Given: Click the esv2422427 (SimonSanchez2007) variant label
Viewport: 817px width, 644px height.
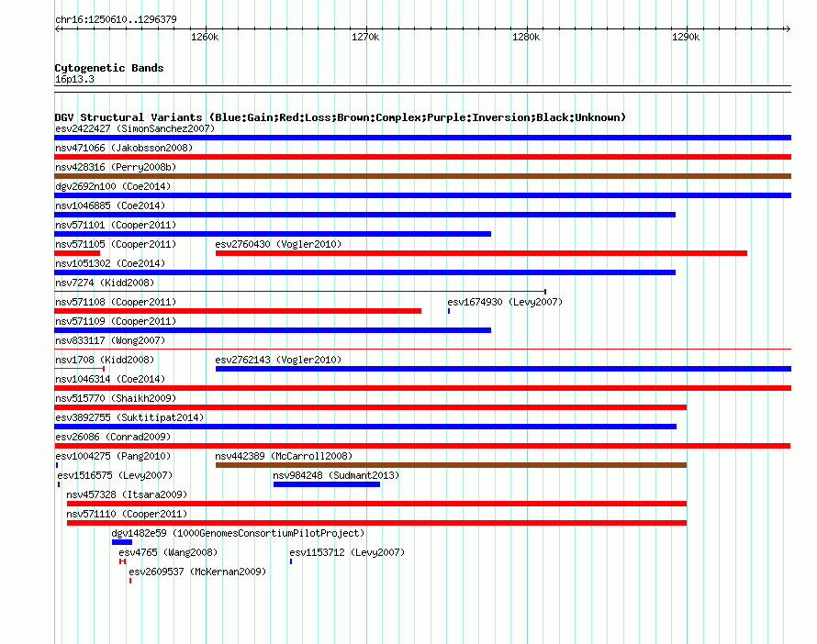Looking at the screenshot, I should point(135,128).
